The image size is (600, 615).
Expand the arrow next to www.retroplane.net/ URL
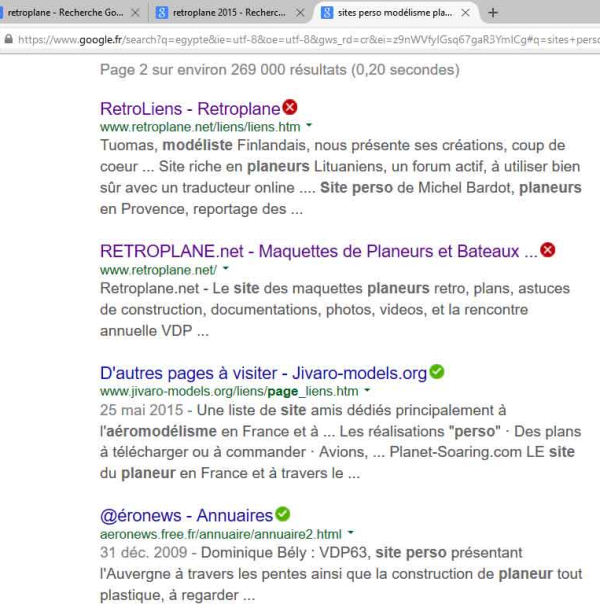point(225,268)
